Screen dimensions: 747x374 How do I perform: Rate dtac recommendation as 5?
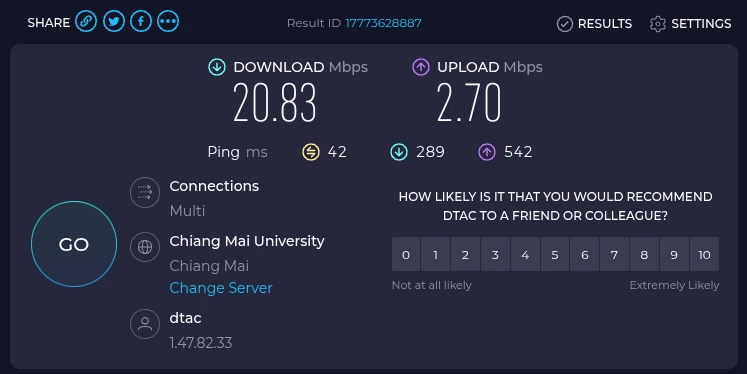[555, 254]
